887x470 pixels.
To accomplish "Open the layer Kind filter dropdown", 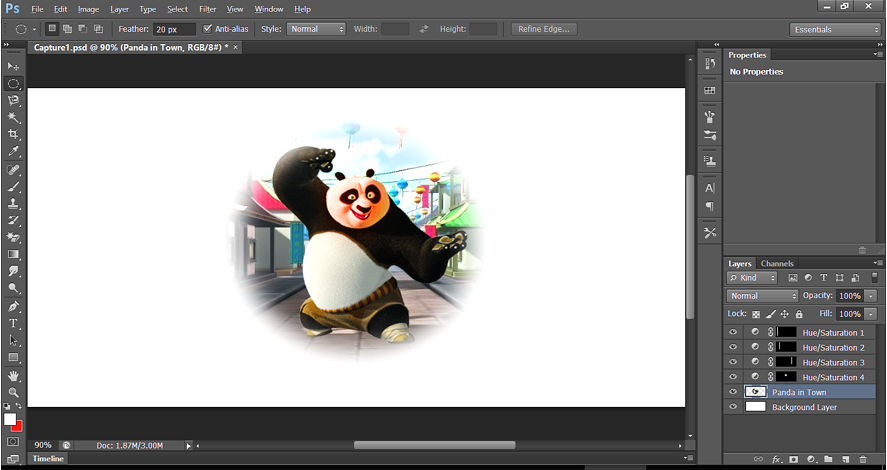I will (752, 278).
